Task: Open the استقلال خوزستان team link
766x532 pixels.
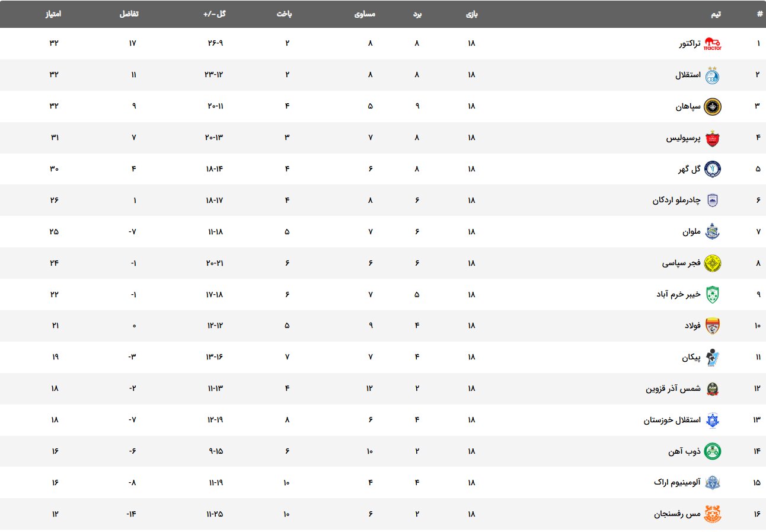Action: 672,420
